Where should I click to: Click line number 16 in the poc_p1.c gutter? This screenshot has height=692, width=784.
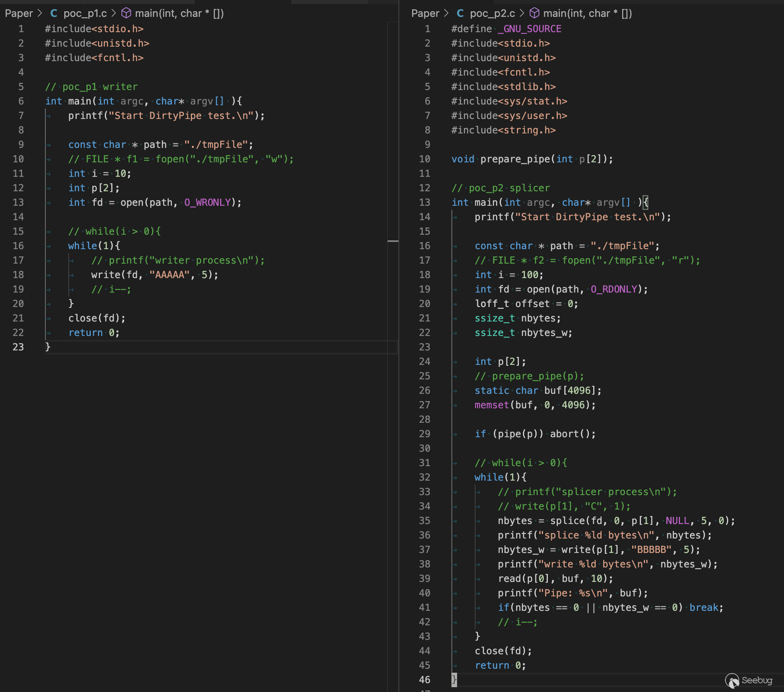(x=18, y=246)
